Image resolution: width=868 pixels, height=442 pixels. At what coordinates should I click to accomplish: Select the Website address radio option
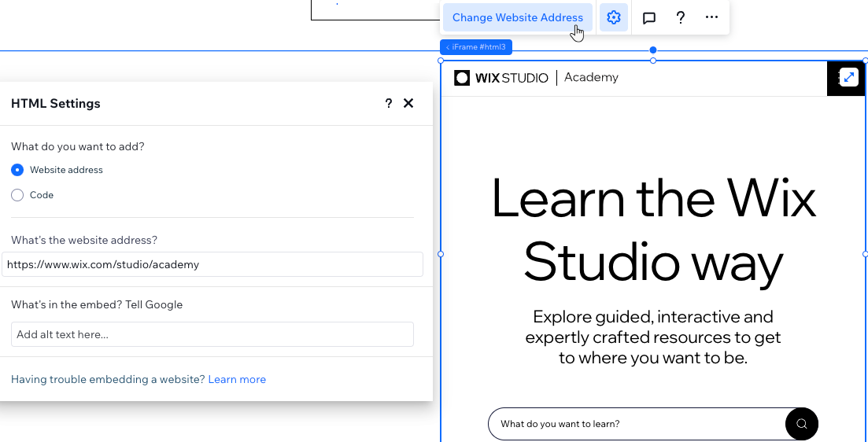[17, 170]
